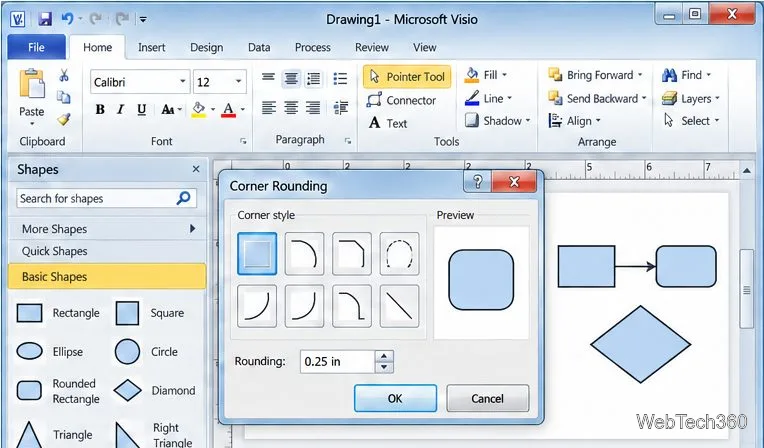Screen dimensions: 764x448
Task: Select the Connector tool
Action: tap(401, 100)
